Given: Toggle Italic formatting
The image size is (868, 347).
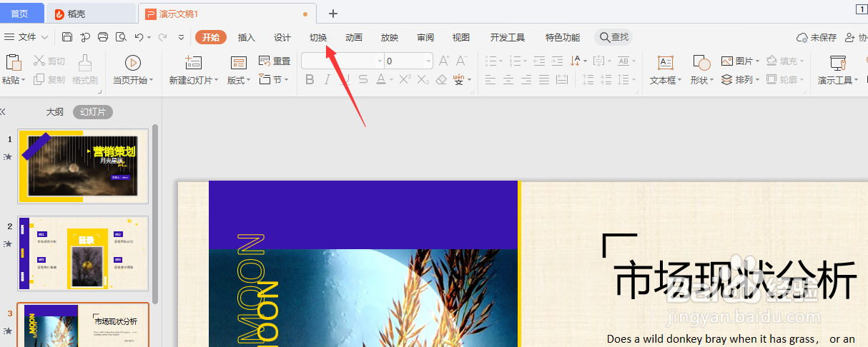Looking at the screenshot, I should 327,80.
